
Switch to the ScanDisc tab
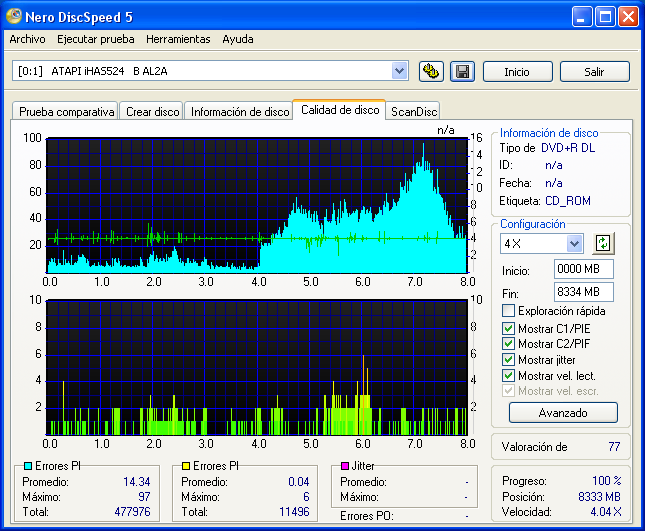(x=414, y=112)
